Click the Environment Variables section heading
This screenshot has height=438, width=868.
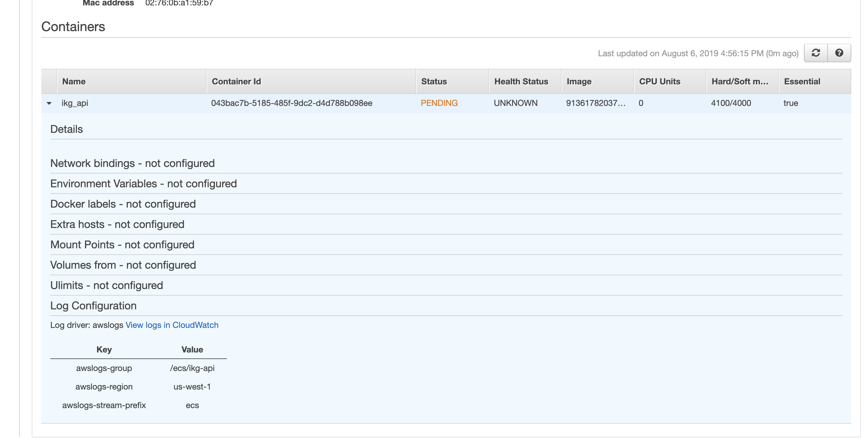(144, 184)
